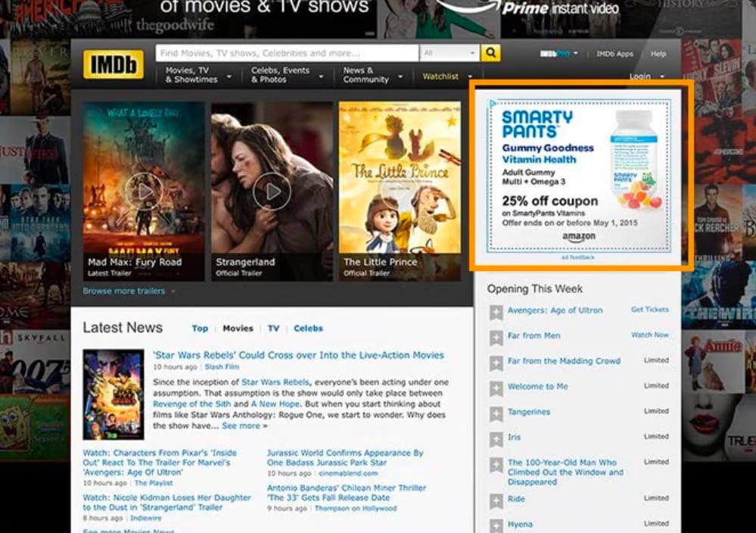
Task: Click the cinemablend.com source link
Action: [348, 473]
